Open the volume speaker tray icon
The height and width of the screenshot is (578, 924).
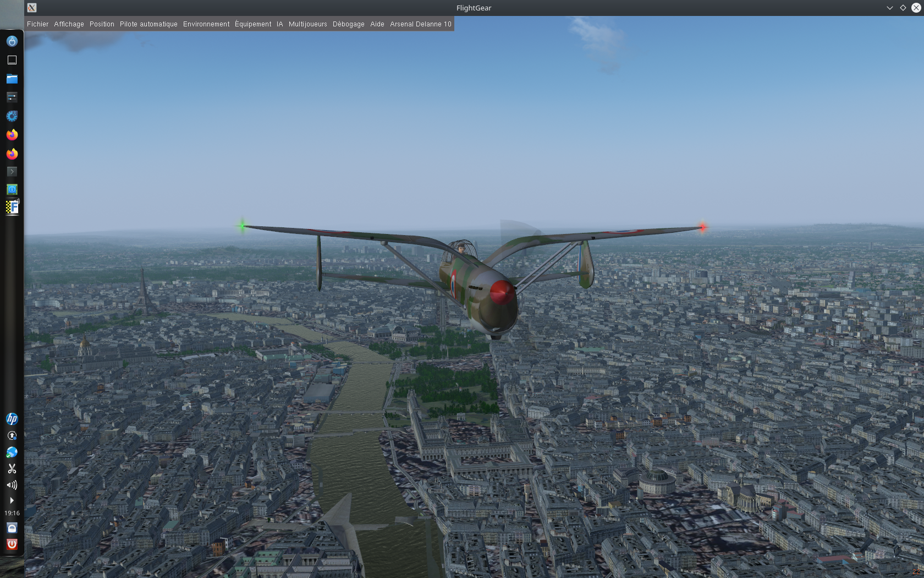point(12,485)
